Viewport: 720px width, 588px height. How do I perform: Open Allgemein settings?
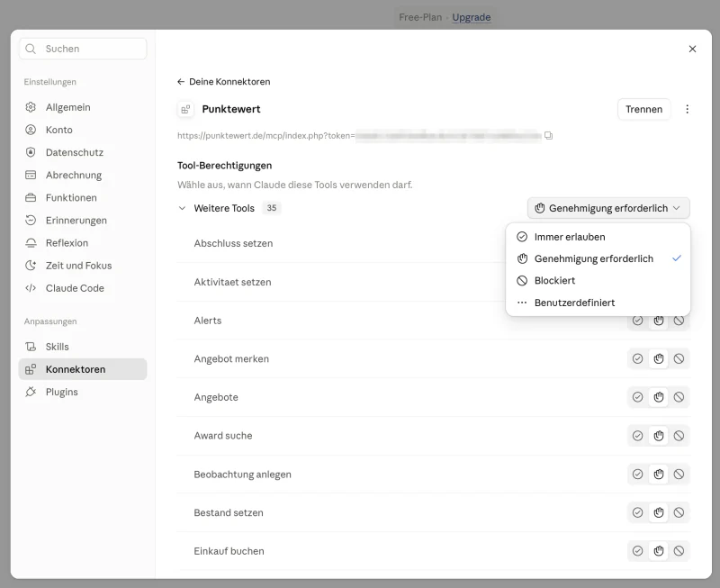(83, 107)
